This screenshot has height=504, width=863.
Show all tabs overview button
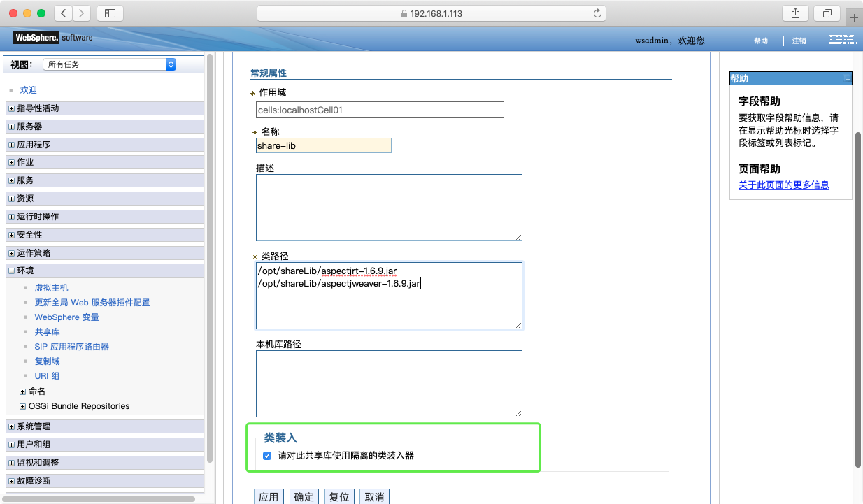pyautogui.click(x=827, y=13)
